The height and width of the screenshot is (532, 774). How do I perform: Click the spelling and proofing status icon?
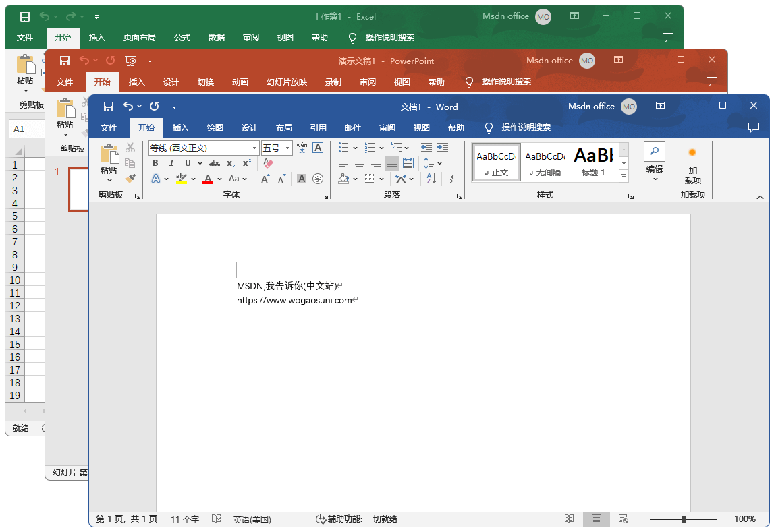[216, 519]
